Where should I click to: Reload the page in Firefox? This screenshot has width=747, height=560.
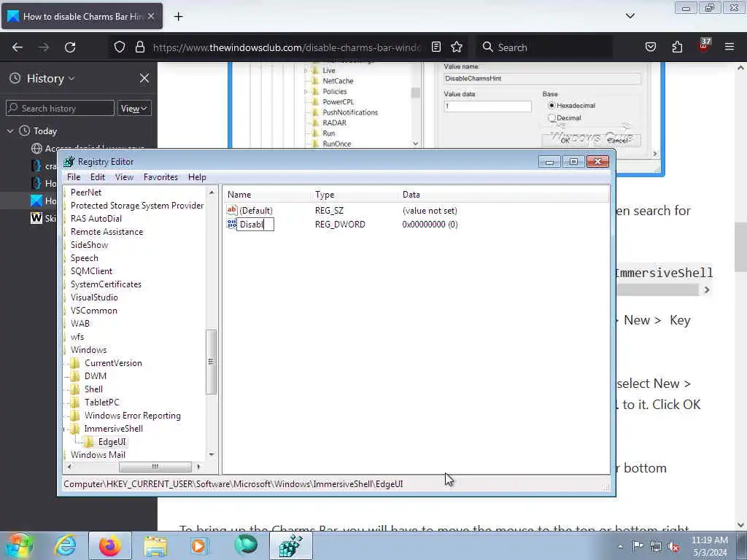coord(70,47)
